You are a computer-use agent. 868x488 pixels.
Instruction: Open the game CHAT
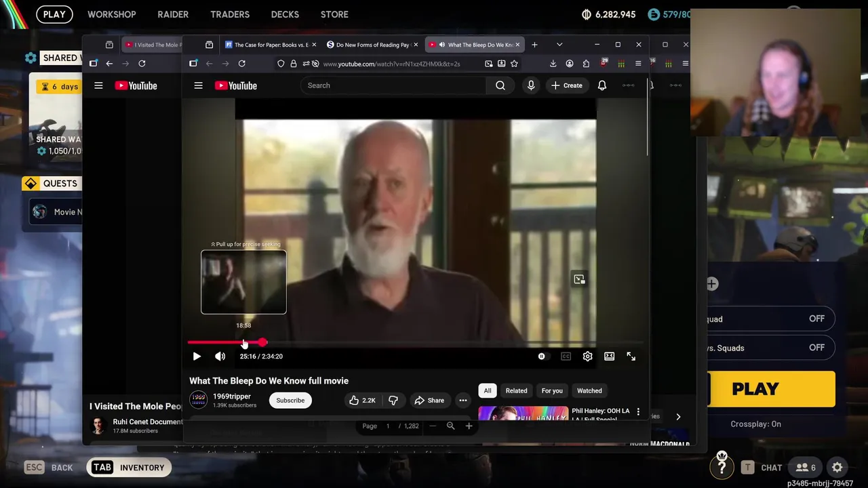pyautogui.click(x=762, y=468)
